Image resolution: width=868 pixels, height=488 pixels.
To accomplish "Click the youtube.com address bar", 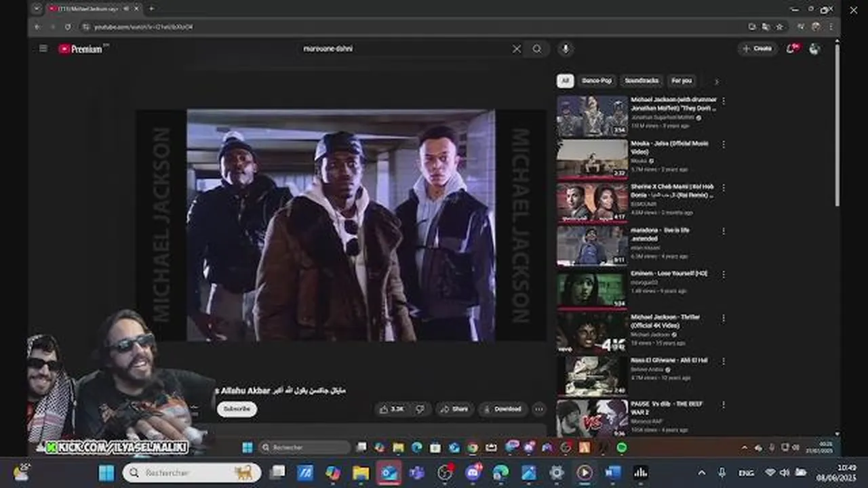I will [x=414, y=26].
